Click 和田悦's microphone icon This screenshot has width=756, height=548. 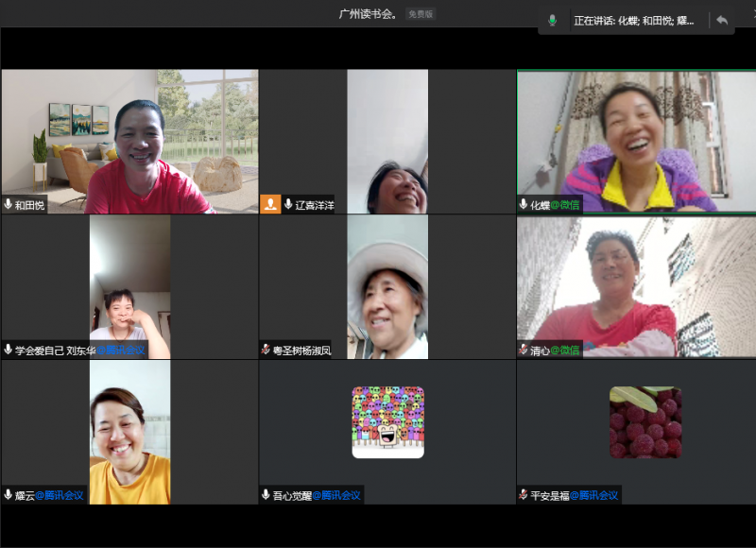tap(9, 204)
